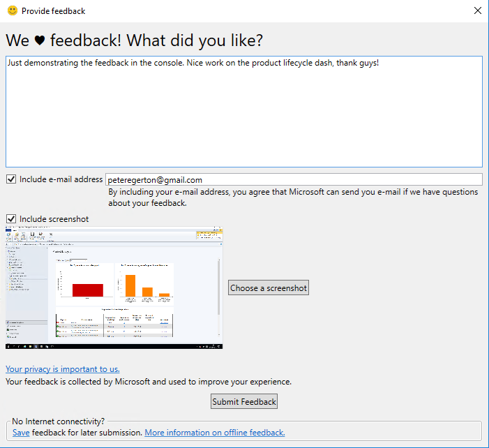Click the "Include e-mail address" label text
The height and width of the screenshot is (448, 489).
61,179
